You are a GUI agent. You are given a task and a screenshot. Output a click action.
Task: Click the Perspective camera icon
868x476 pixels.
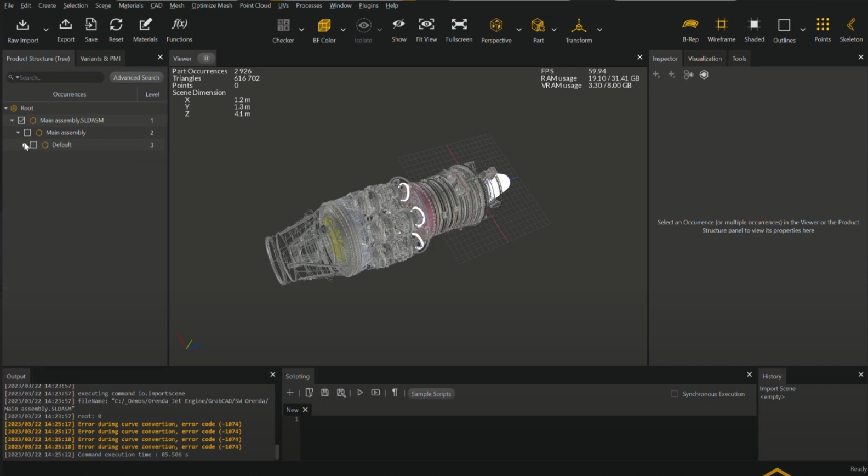[496, 25]
